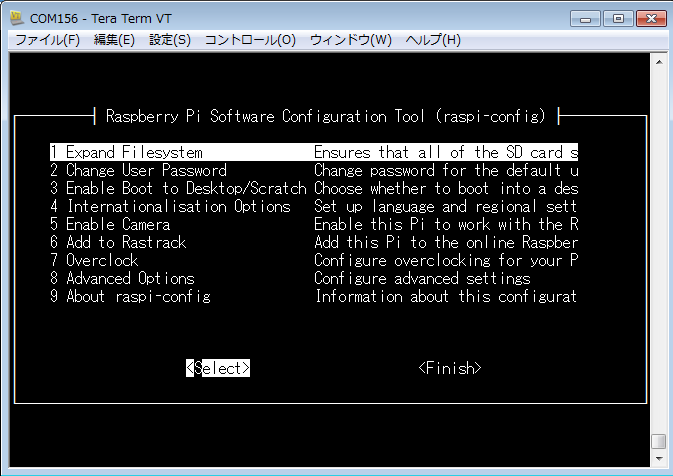The height and width of the screenshot is (476, 673).
Task: Click the vertical scrollbar thumb
Action: (x=659, y=442)
